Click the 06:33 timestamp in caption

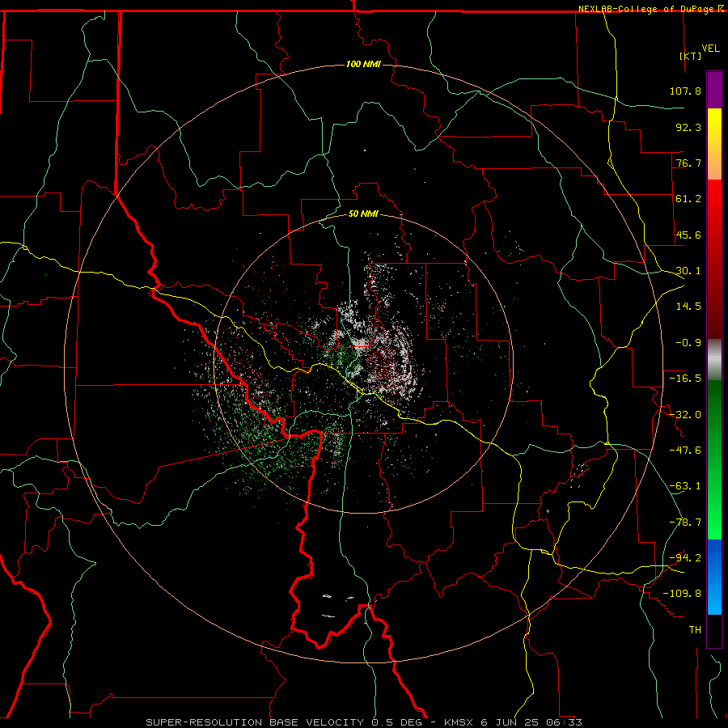tap(564, 722)
